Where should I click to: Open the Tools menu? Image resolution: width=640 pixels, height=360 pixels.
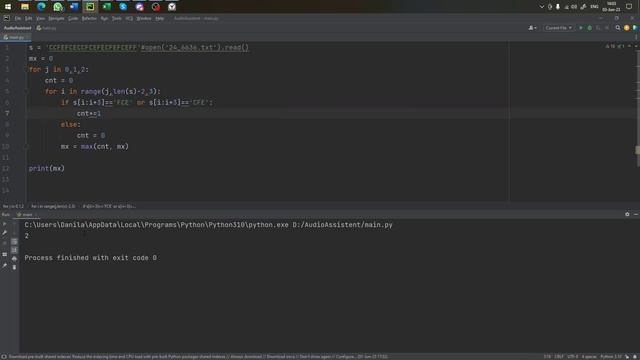[x=117, y=18]
